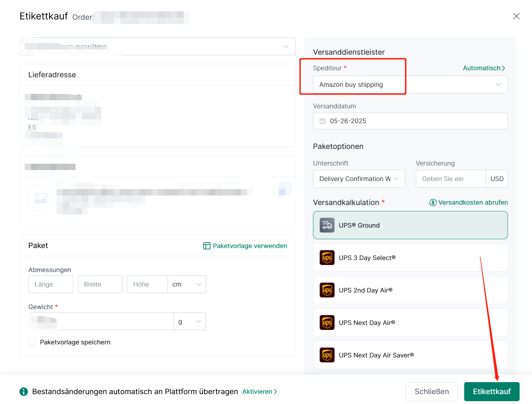This screenshot has width=532, height=404.
Task: Click the template icon beside Paketvorlage verwenden
Action: tap(207, 246)
